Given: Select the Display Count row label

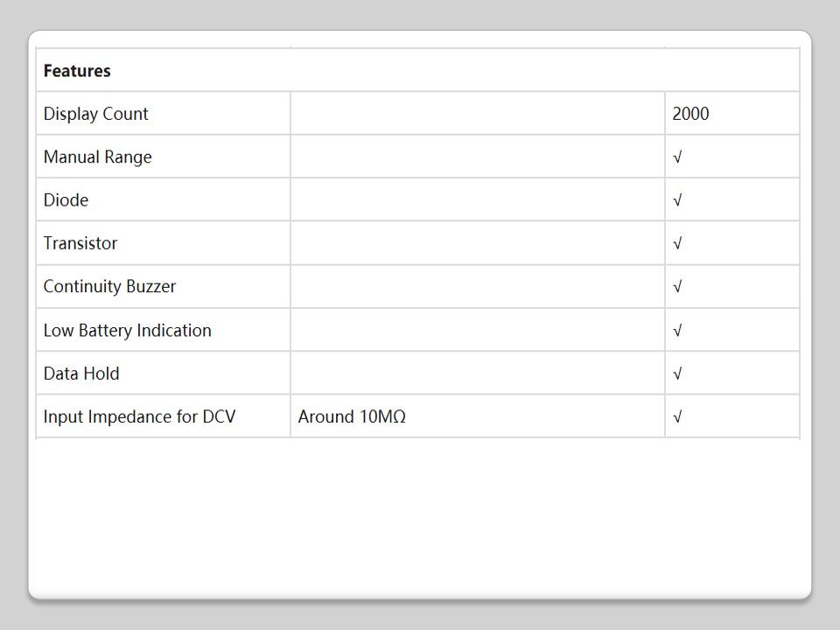Looking at the screenshot, I should (96, 114).
